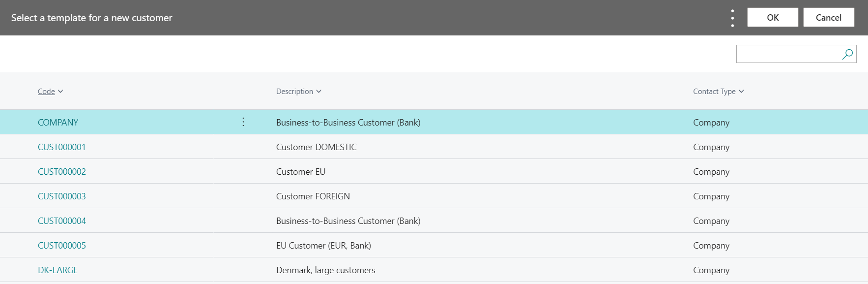Select the CUST000003 template code

point(62,196)
